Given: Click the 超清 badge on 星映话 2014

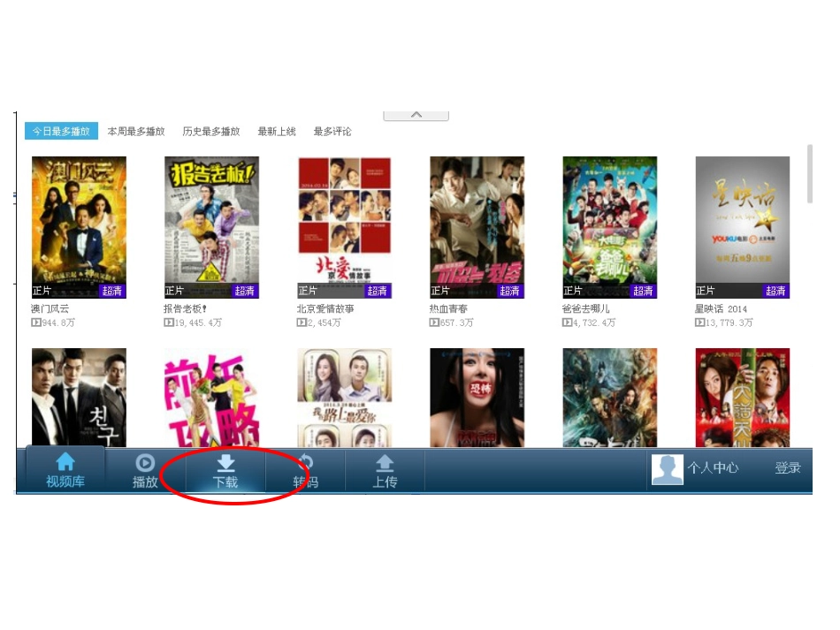Looking at the screenshot, I should [775, 291].
